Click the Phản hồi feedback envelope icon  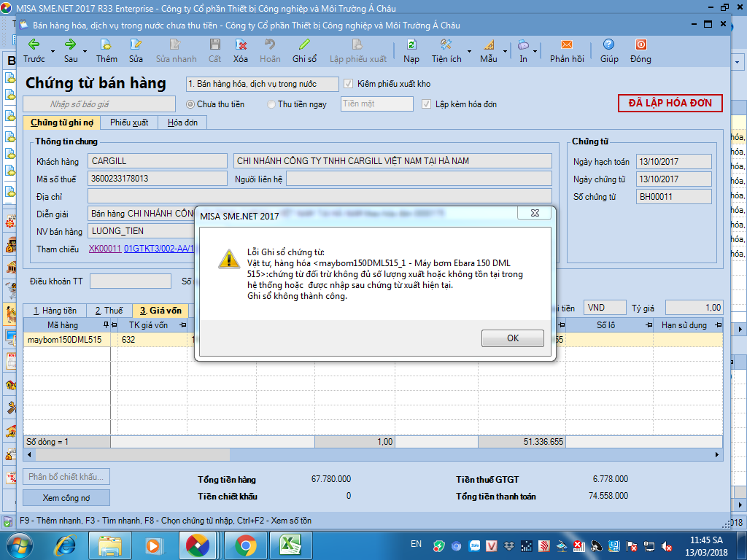[566, 44]
